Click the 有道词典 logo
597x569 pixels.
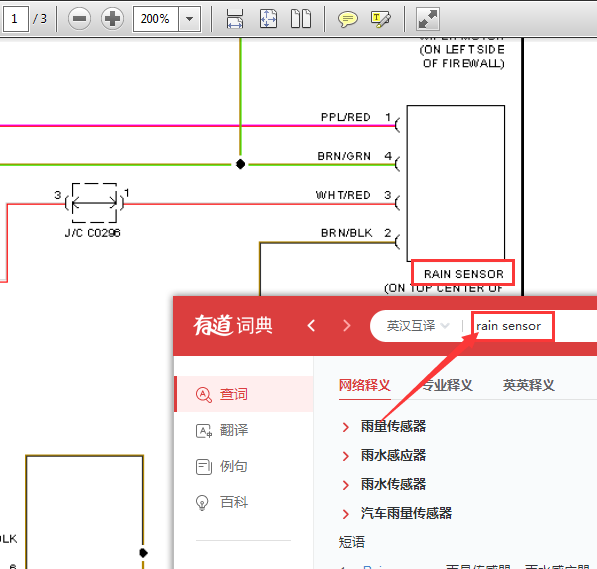(233, 325)
